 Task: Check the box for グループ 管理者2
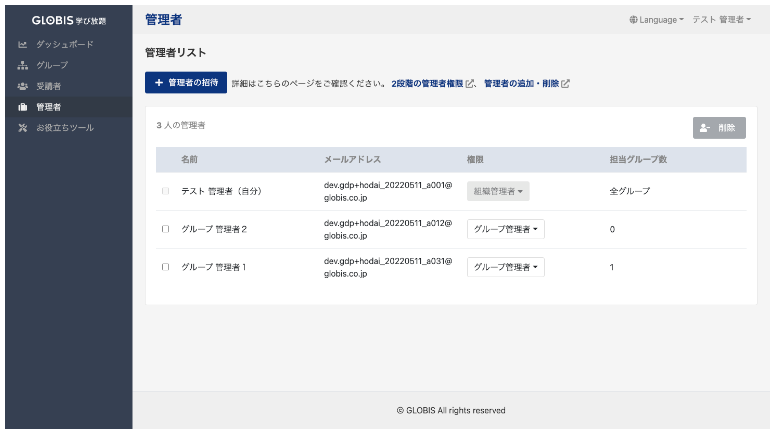(x=165, y=229)
